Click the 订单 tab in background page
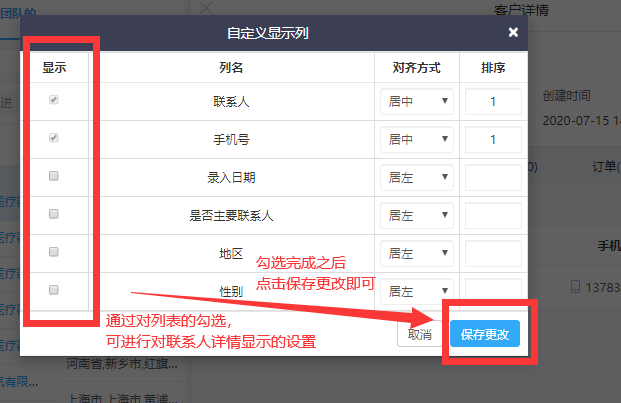This screenshot has width=621, height=403. (606, 167)
